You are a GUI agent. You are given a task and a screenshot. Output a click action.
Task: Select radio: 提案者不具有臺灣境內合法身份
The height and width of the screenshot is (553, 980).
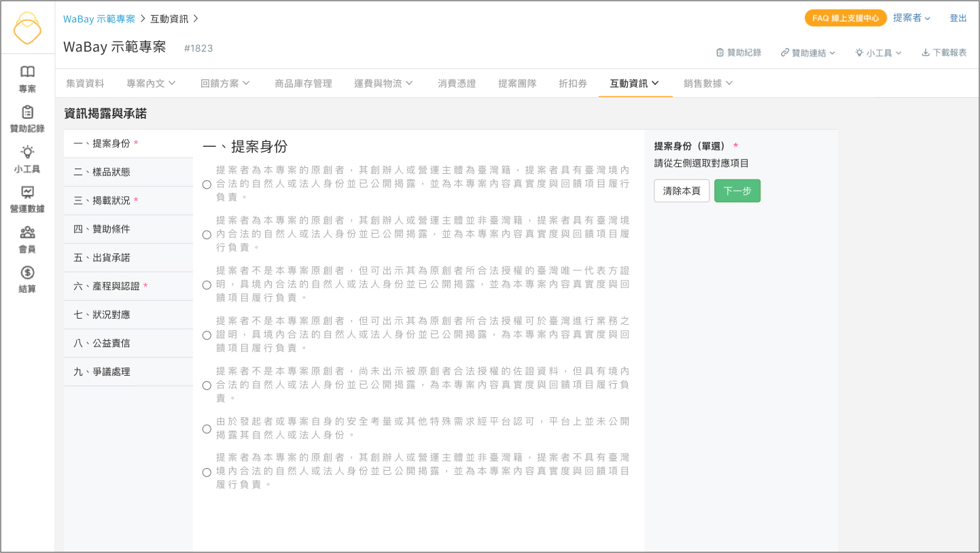tap(207, 472)
